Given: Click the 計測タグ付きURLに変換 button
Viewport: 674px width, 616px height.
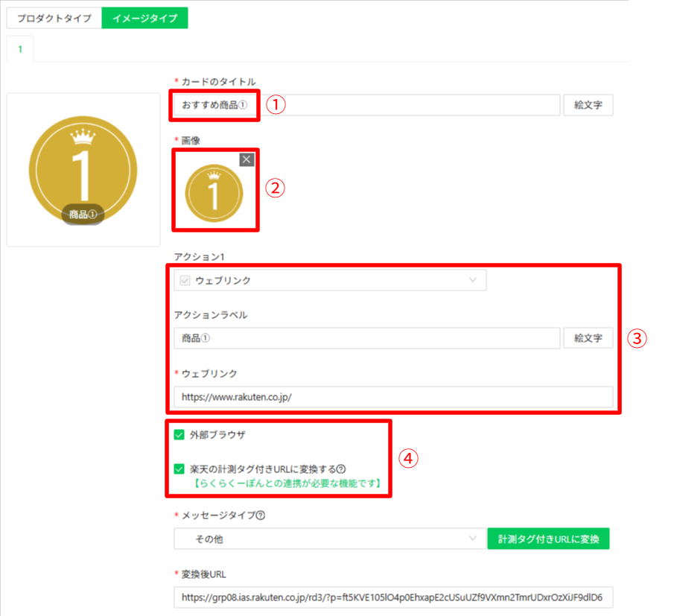Looking at the screenshot, I should (548, 539).
